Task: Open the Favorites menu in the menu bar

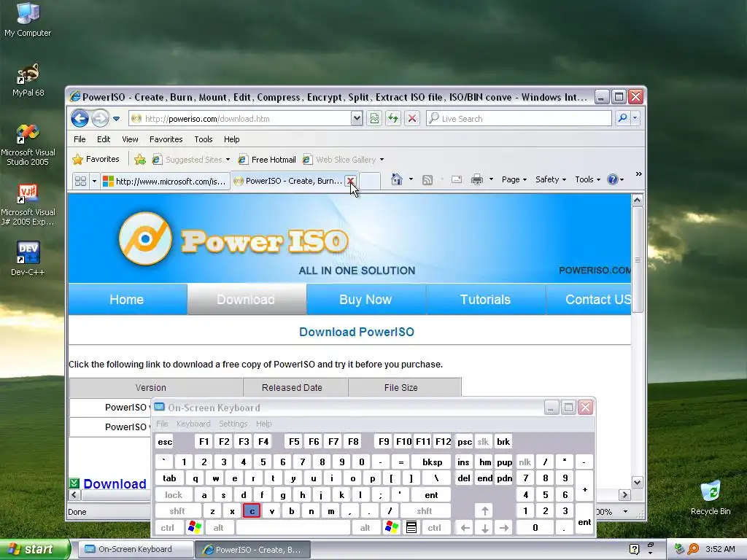Action: [x=166, y=139]
